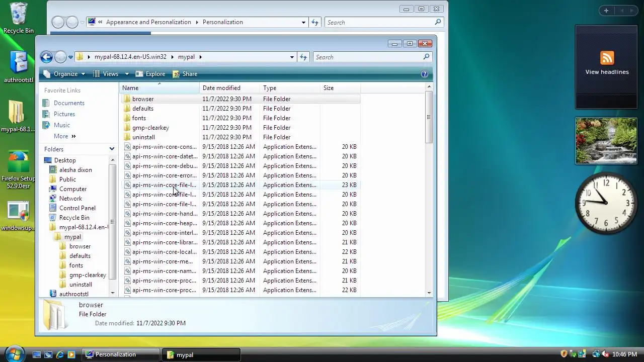Open the Help question mark icon

click(425, 74)
